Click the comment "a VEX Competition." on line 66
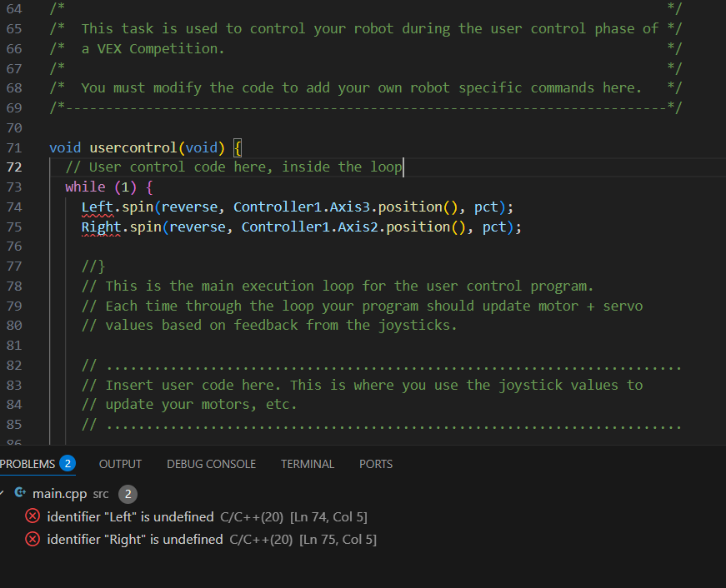This screenshot has height=588, width=726. [153, 48]
